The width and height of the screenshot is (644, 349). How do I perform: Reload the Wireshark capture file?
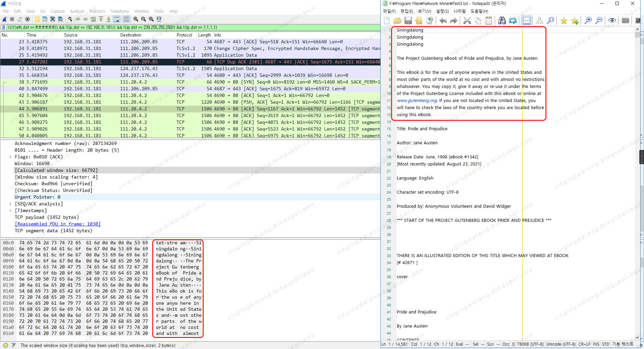[60, 19]
